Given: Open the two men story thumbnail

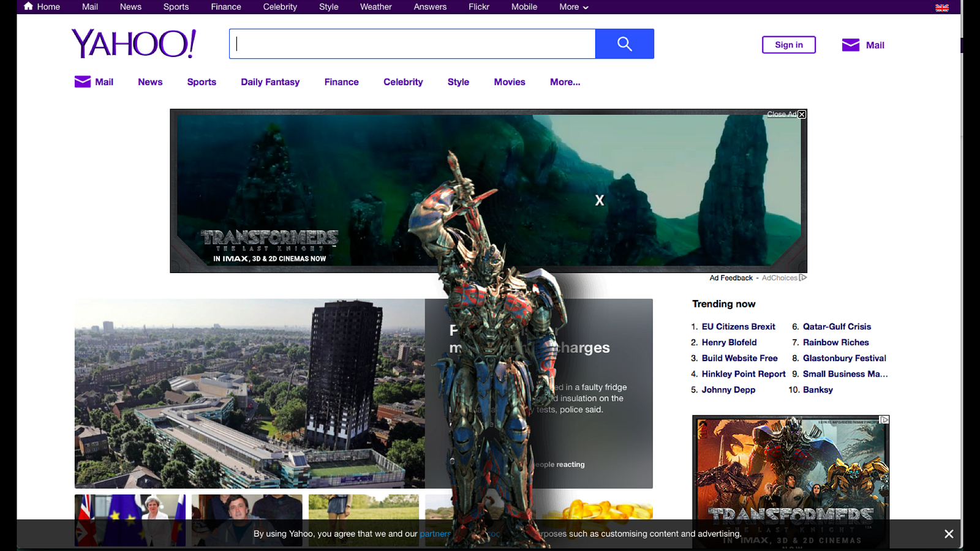Looking at the screenshot, I should tap(247, 520).
